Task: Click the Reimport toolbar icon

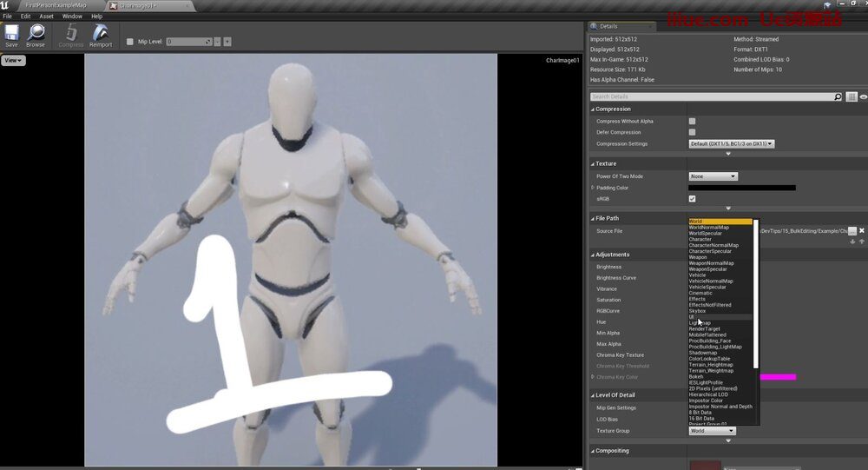Action: coord(101,33)
